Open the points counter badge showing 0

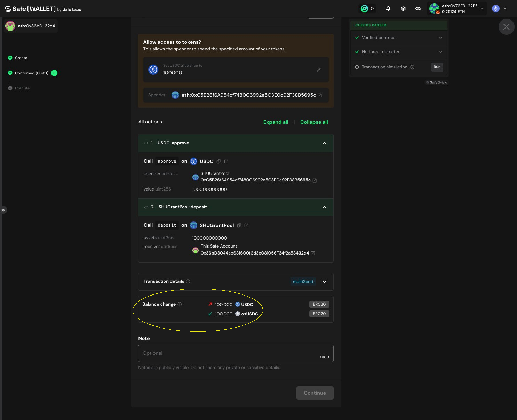[x=367, y=9]
